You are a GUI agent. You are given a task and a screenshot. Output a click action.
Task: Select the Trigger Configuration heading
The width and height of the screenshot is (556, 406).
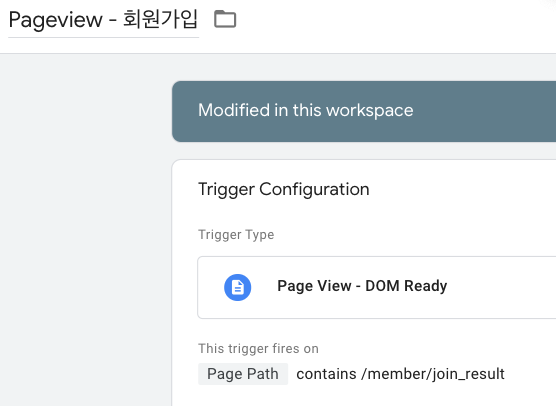[x=284, y=189]
